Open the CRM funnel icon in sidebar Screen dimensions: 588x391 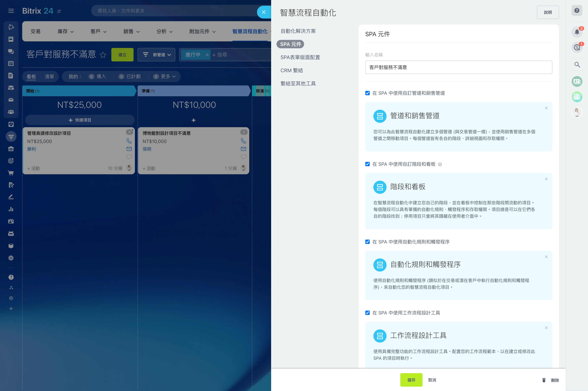pyautogui.click(x=11, y=136)
